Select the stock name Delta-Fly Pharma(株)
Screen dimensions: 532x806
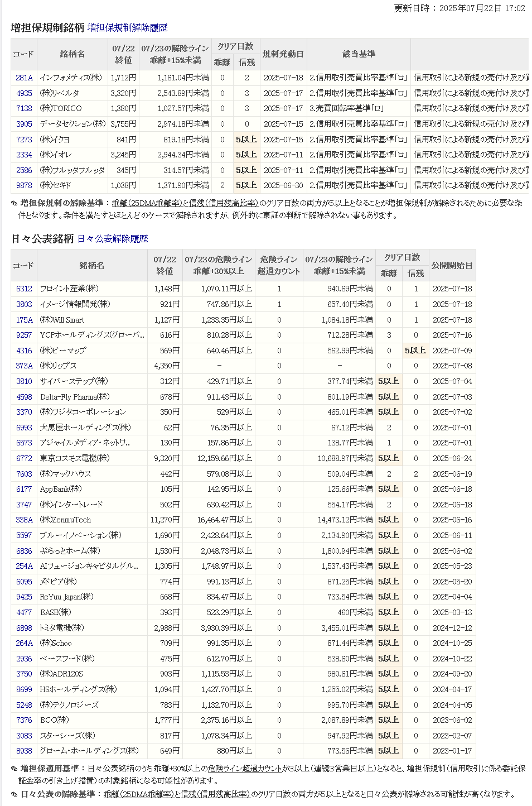[75, 397]
